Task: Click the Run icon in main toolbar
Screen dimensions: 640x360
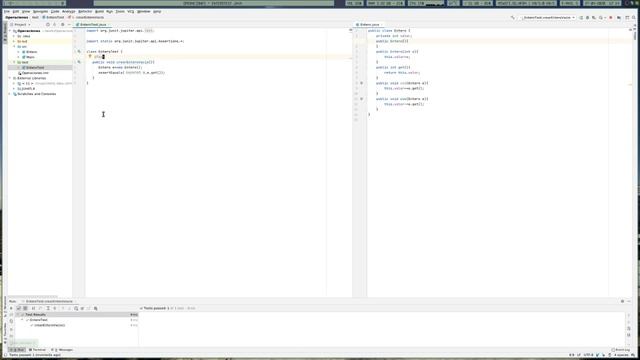Action: pos(581,18)
